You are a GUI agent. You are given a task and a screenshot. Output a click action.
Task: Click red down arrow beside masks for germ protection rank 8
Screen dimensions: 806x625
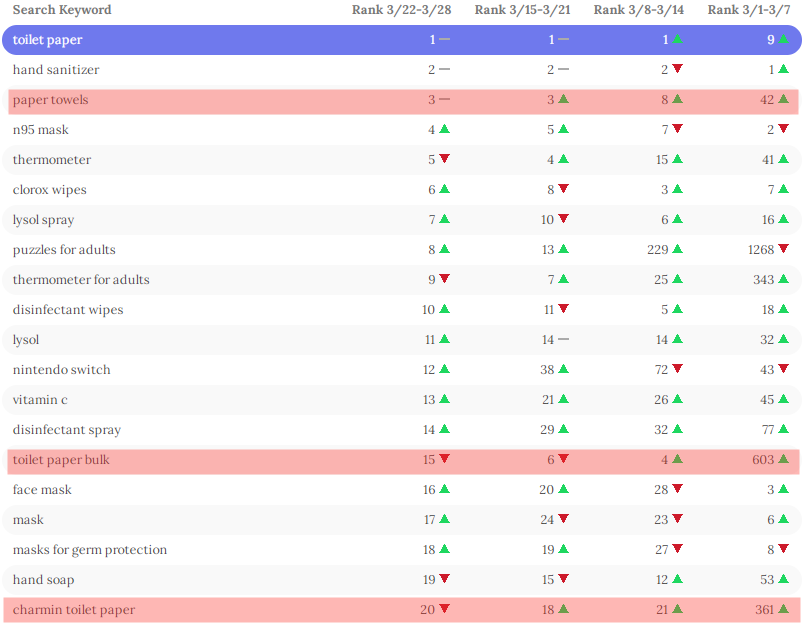click(x=783, y=548)
